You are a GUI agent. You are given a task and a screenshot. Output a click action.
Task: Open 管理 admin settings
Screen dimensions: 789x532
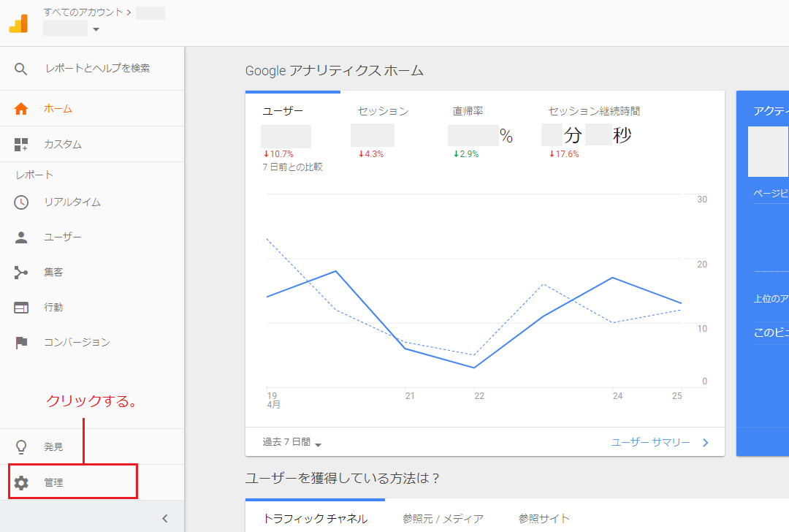click(x=92, y=483)
